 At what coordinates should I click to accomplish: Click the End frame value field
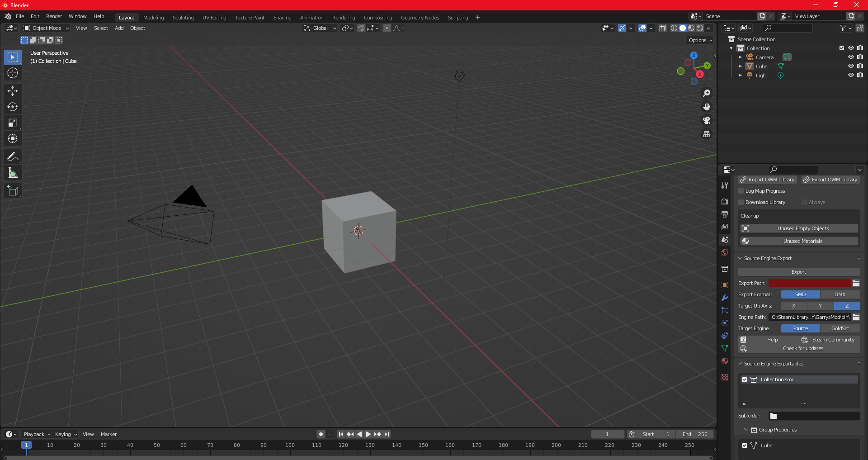coord(695,434)
